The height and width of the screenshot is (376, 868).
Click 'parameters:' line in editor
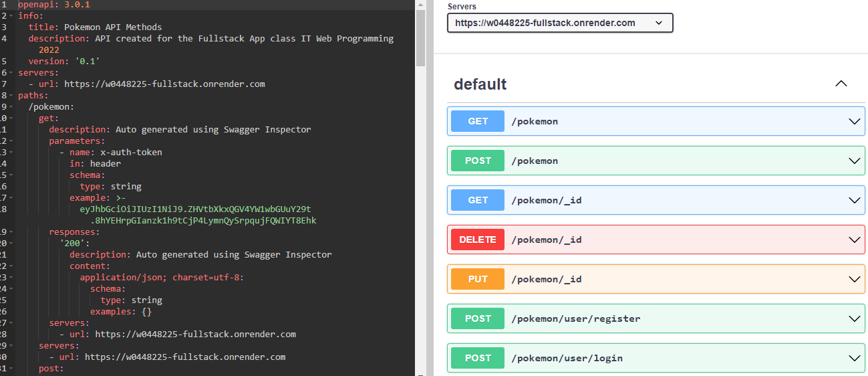(x=77, y=141)
